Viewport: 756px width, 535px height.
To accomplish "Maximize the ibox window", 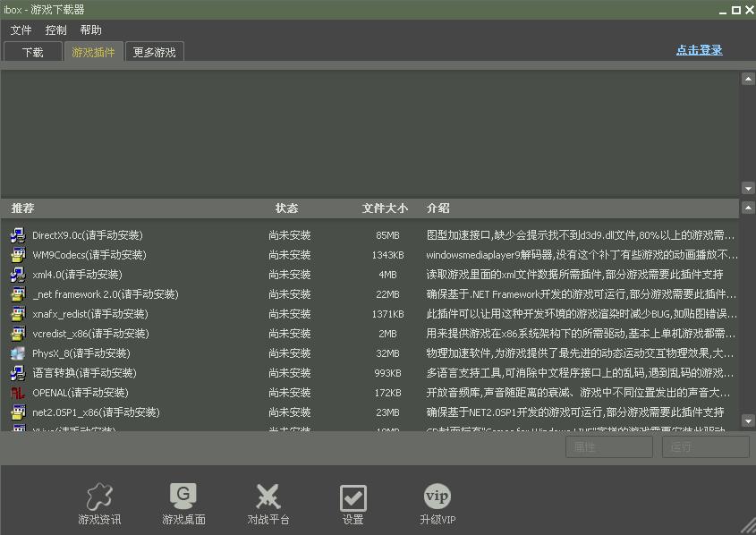I will coord(736,10).
